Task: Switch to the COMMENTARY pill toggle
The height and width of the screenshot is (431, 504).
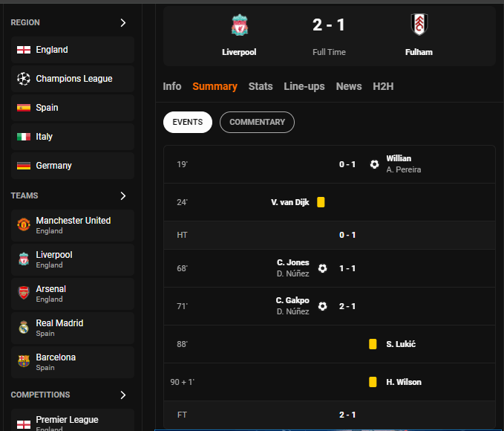Action: point(257,122)
